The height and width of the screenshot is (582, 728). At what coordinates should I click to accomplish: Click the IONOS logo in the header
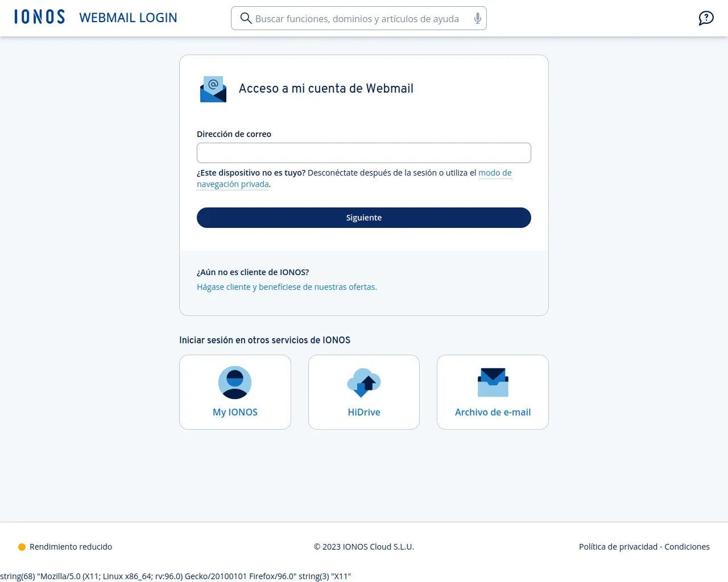40,17
